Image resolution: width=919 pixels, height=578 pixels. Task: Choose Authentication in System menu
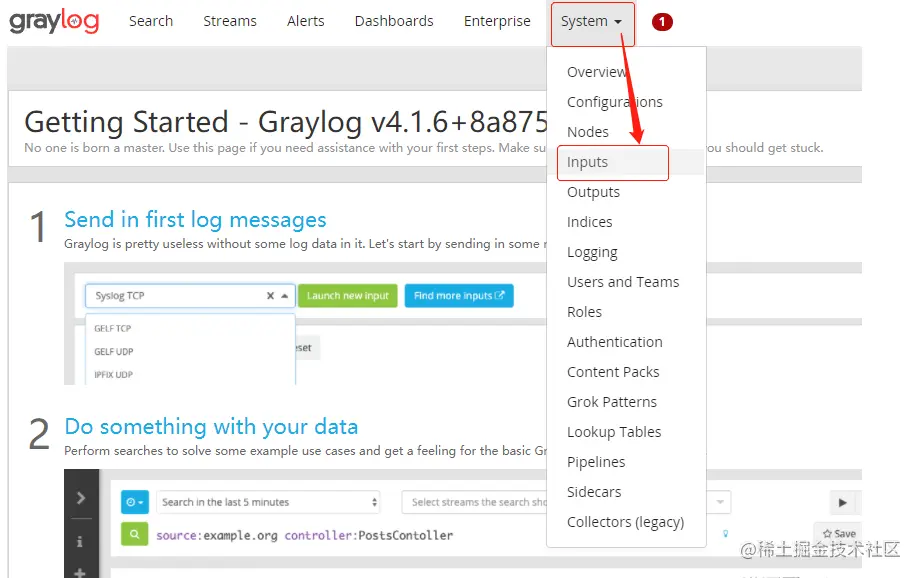(614, 342)
